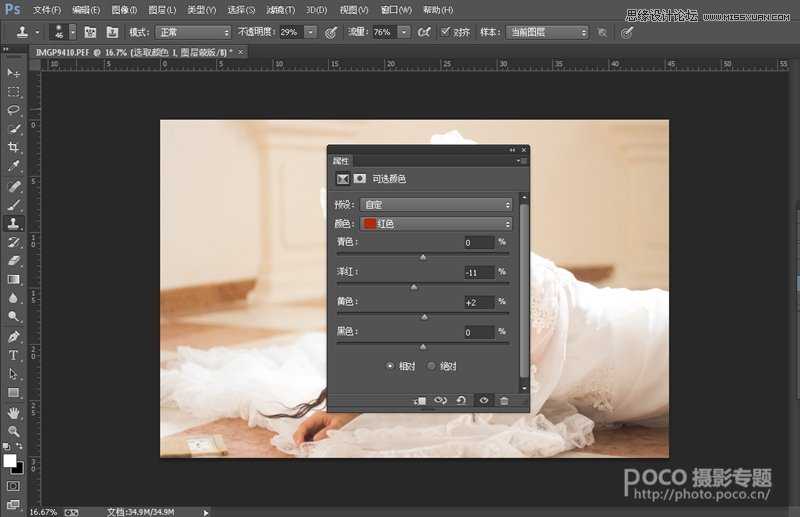This screenshot has height=517, width=800.
Task: Open the 模式 blend mode dropdown
Action: (193, 32)
